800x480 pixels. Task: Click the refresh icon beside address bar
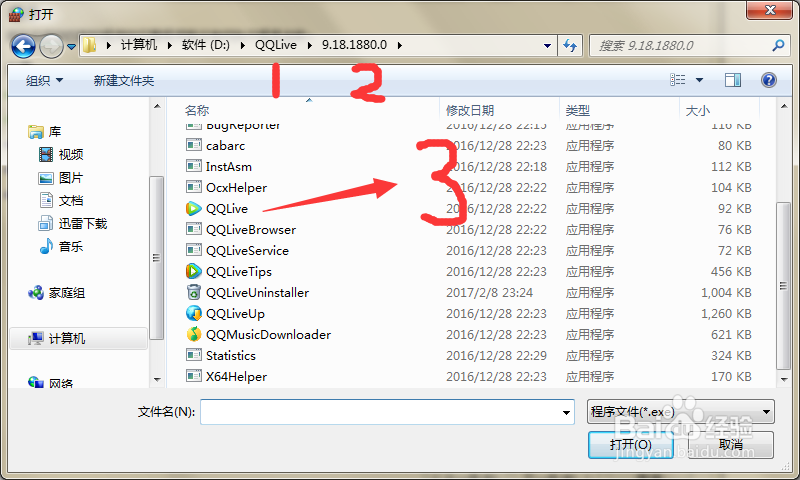(x=570, y=45)
